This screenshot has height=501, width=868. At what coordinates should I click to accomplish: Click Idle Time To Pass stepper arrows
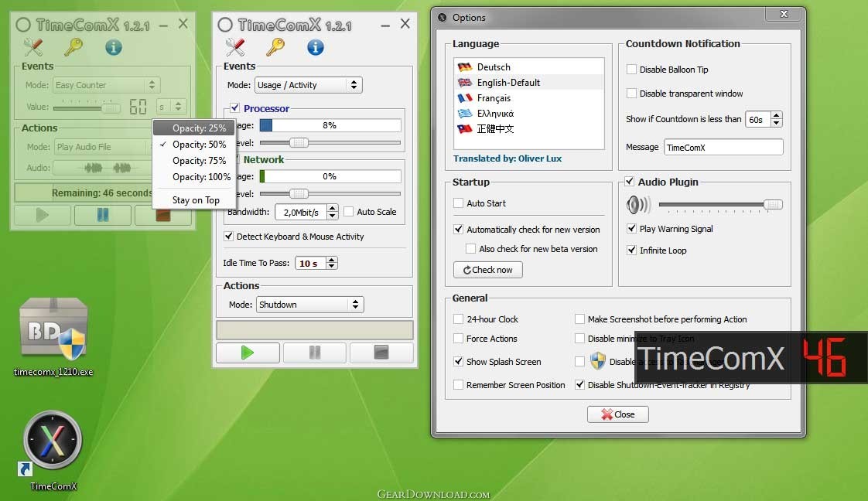coord(332,263)
